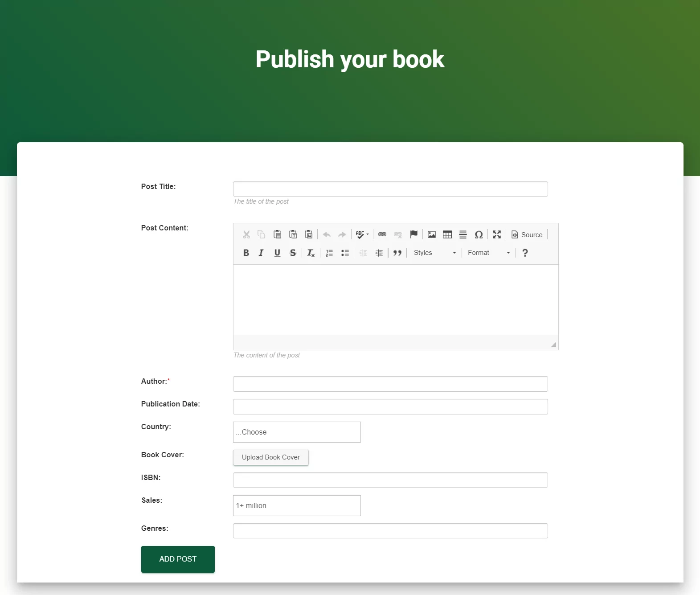The height and width of the screenshot is (595, 700).
Task: Insert a link using the link icon
Action: point(382,234)
